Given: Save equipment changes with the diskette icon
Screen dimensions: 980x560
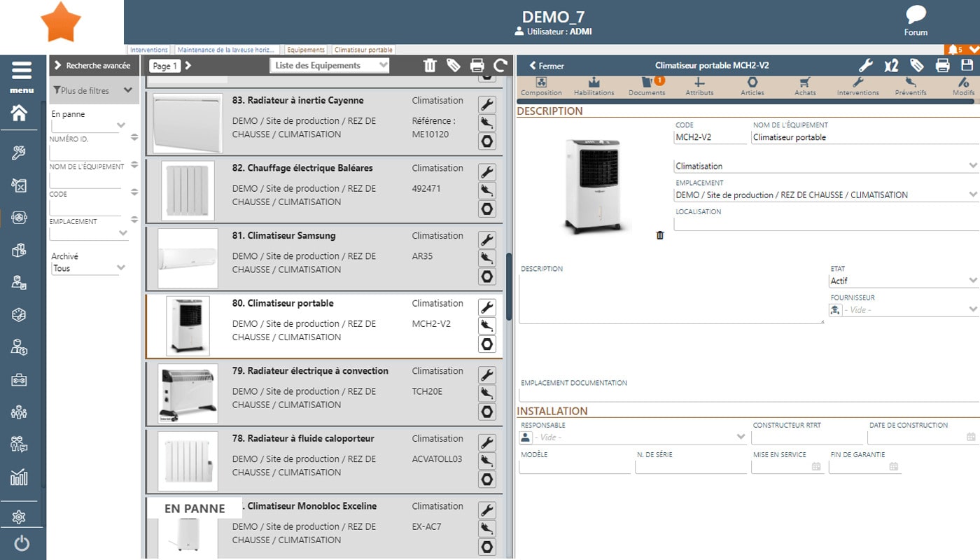Looking at the screenshot, I should pos(968,65).
